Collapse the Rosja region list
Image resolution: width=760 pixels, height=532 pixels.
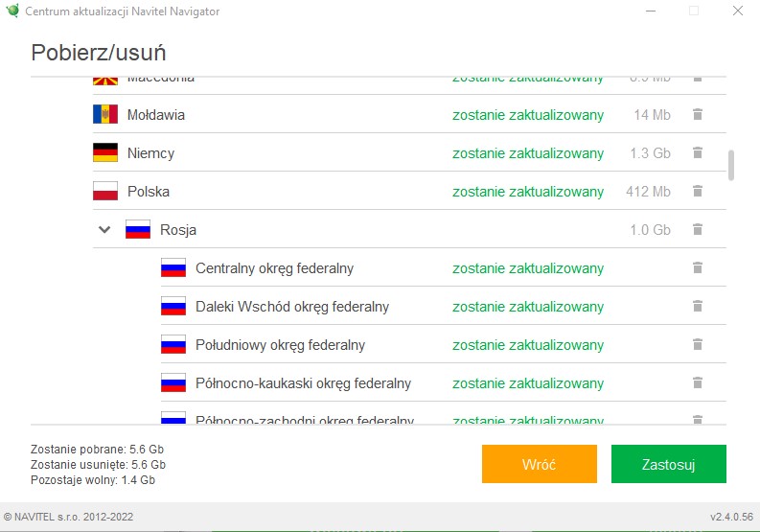click(104, 230)
